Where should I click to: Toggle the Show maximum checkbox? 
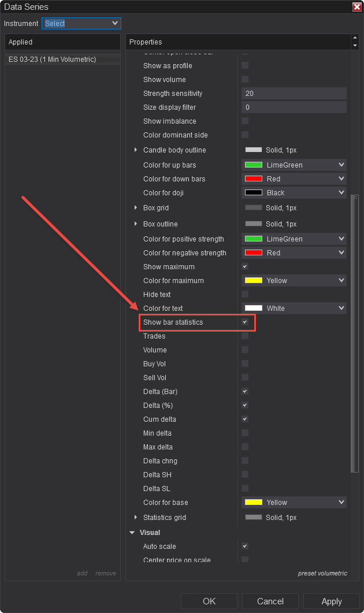click(245, 267)
